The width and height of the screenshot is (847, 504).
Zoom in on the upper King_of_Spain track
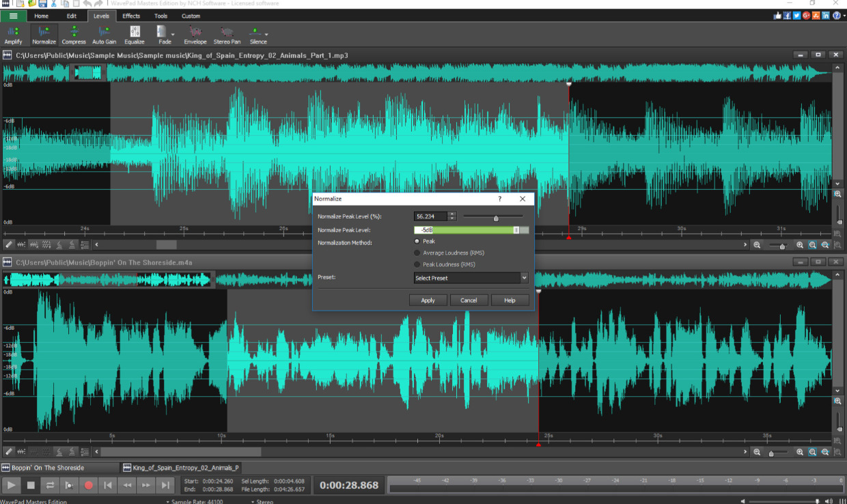point(800,244)
